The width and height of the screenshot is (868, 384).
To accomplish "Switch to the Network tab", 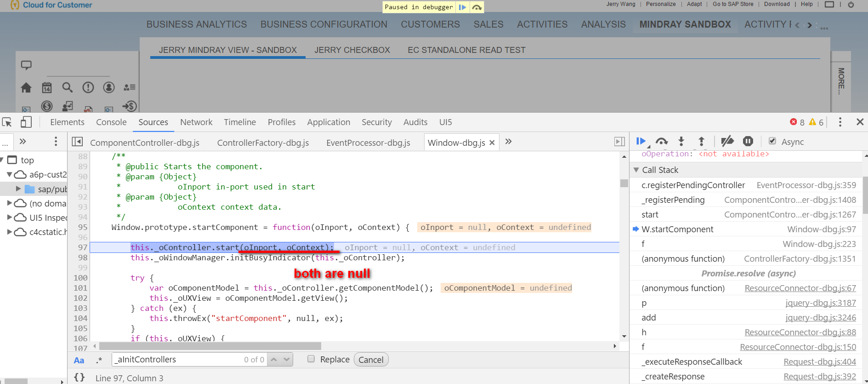I will (196, 122).
